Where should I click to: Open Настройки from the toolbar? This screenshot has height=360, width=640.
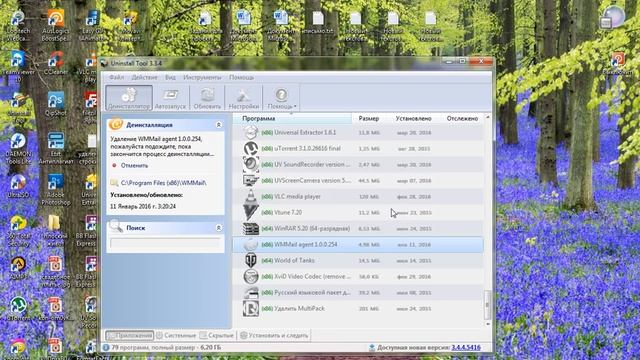(244, 98)
